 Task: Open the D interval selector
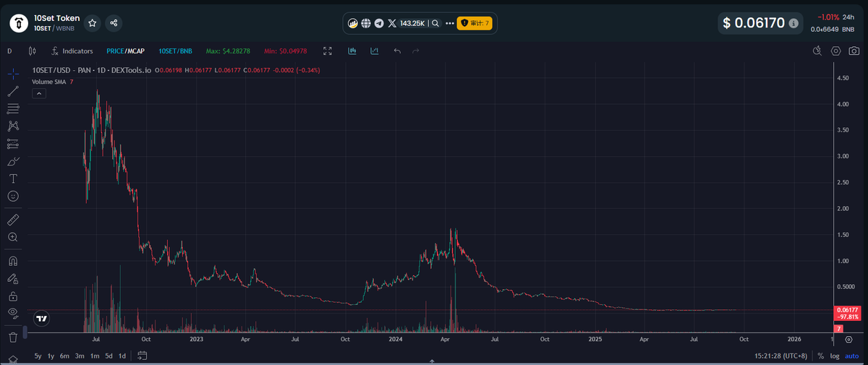coord(9,51)
